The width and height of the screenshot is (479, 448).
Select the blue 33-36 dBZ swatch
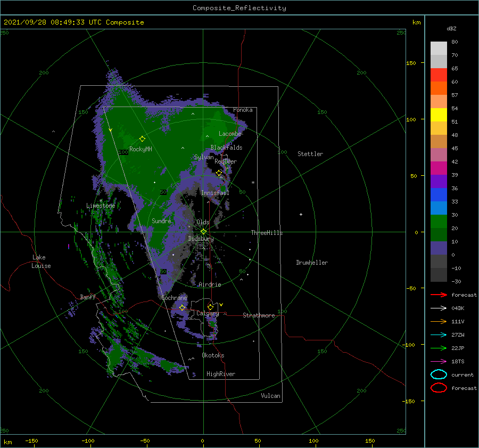pos(439,194)
